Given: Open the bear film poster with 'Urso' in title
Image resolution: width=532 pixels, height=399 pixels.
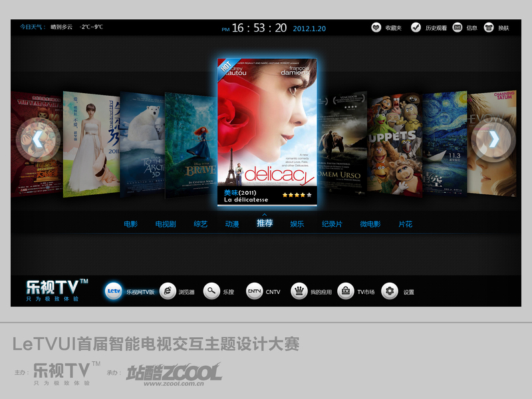Looking at the screenshot, I should click(342, 142).
